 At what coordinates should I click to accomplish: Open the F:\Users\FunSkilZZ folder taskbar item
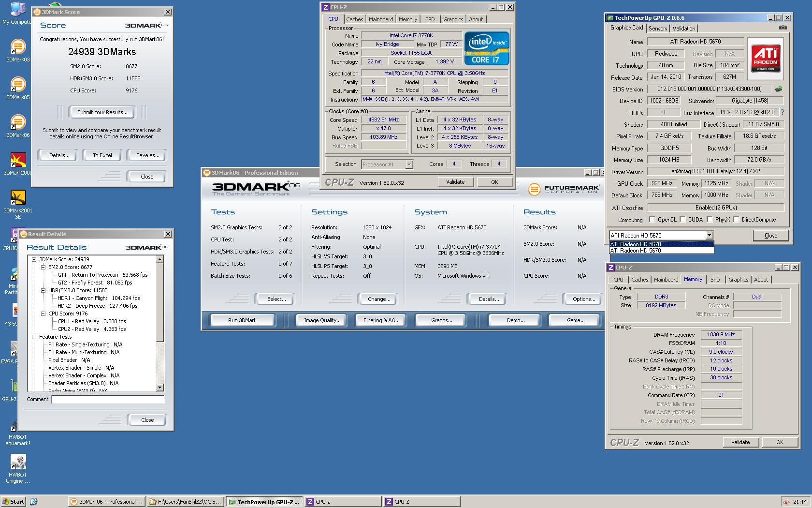pyautogui.click(x=185, y=502)
